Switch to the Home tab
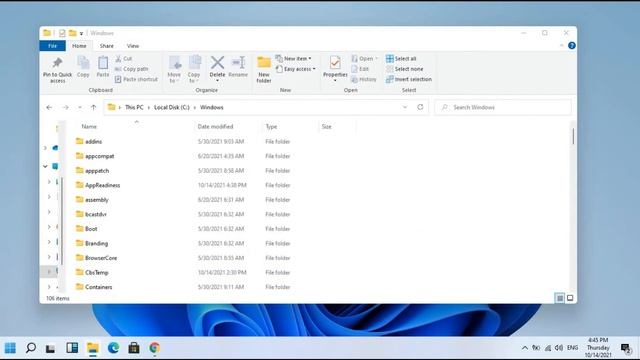Viewport: 640px width, 360px height. pos(79,46)
